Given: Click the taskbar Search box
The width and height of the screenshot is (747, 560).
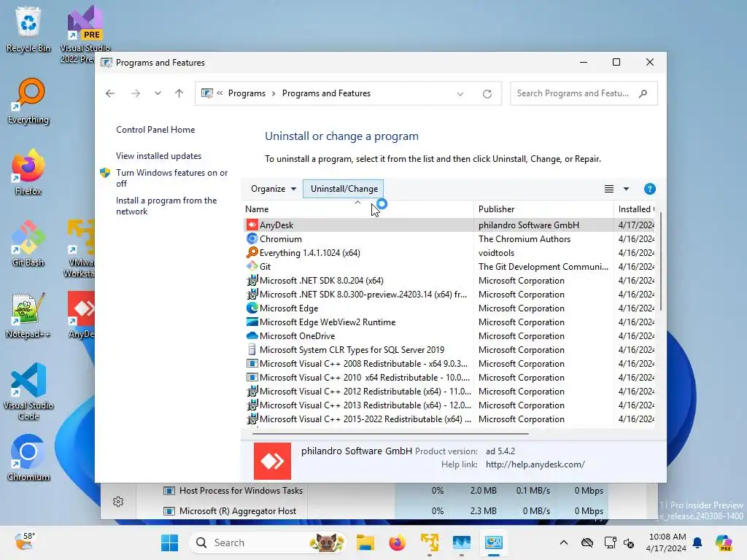Looking at the screenshot, I should 267,542.
